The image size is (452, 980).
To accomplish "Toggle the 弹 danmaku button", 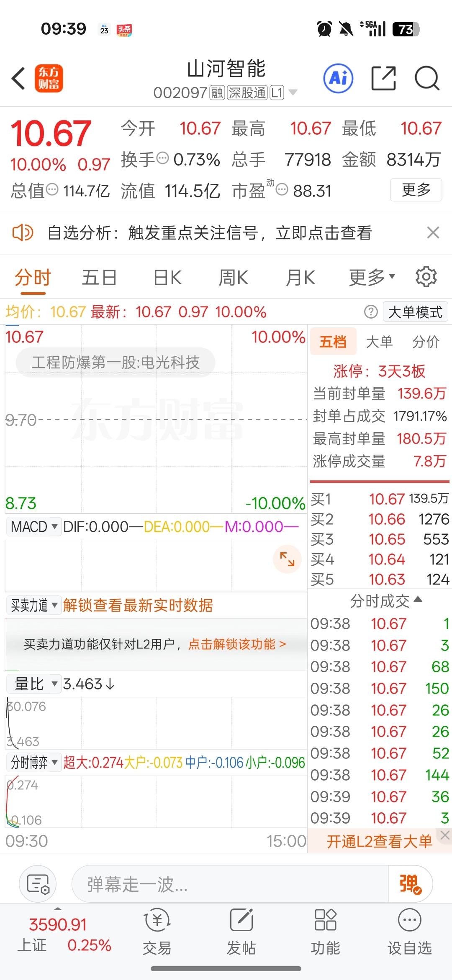I will 410,884.
